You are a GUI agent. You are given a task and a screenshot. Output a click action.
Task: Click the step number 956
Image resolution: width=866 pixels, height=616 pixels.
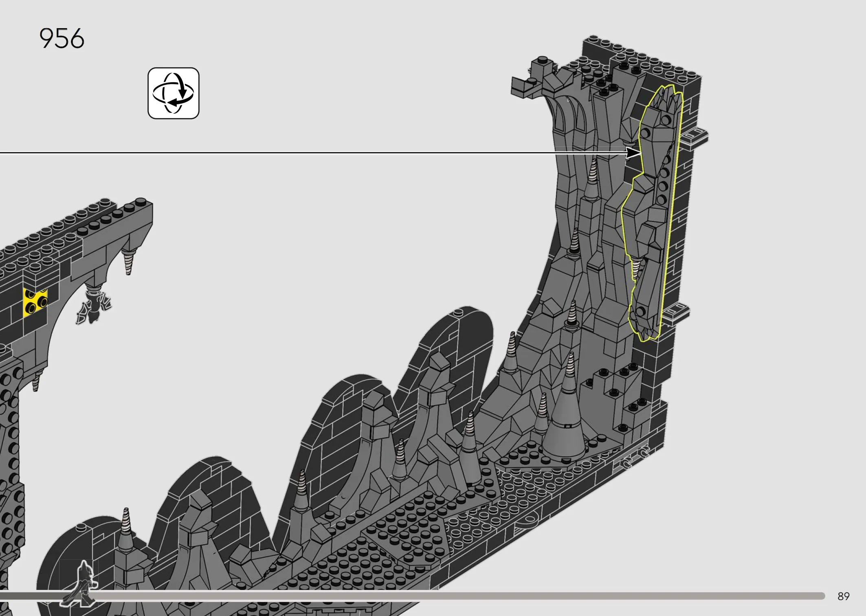(62, 39)
